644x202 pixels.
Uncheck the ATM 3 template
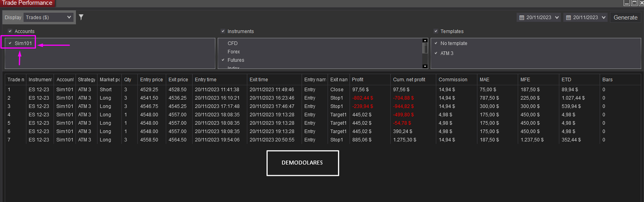click(436, 53)
